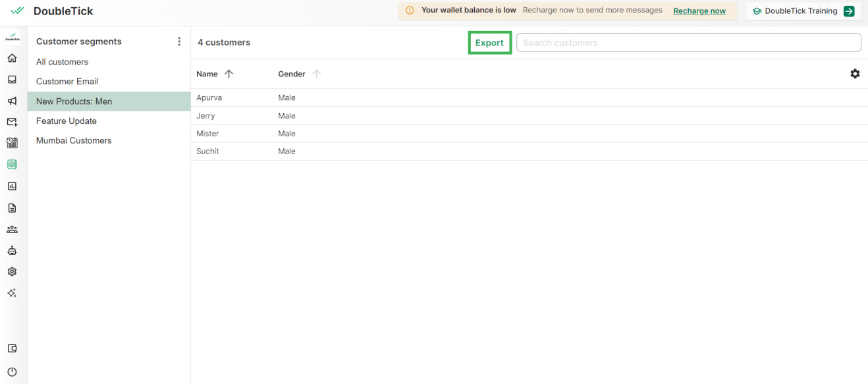The image size is (868, 384).
Task: Open the chatbot robot icon
Action: click(12, 250)
